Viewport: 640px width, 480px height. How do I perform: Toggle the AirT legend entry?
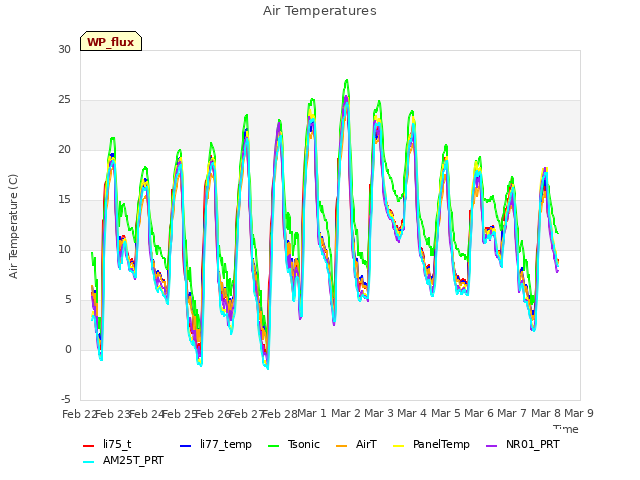click(x=356, y=444)
